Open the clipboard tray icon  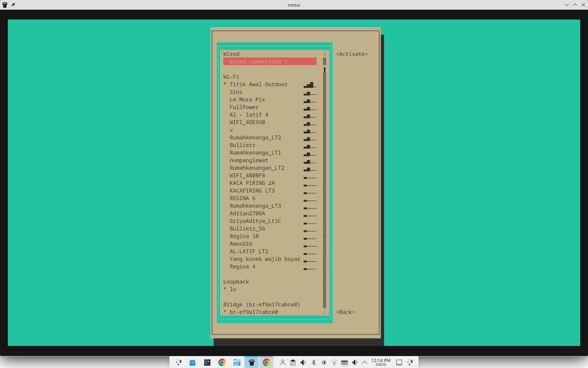[x=293, y=363]
